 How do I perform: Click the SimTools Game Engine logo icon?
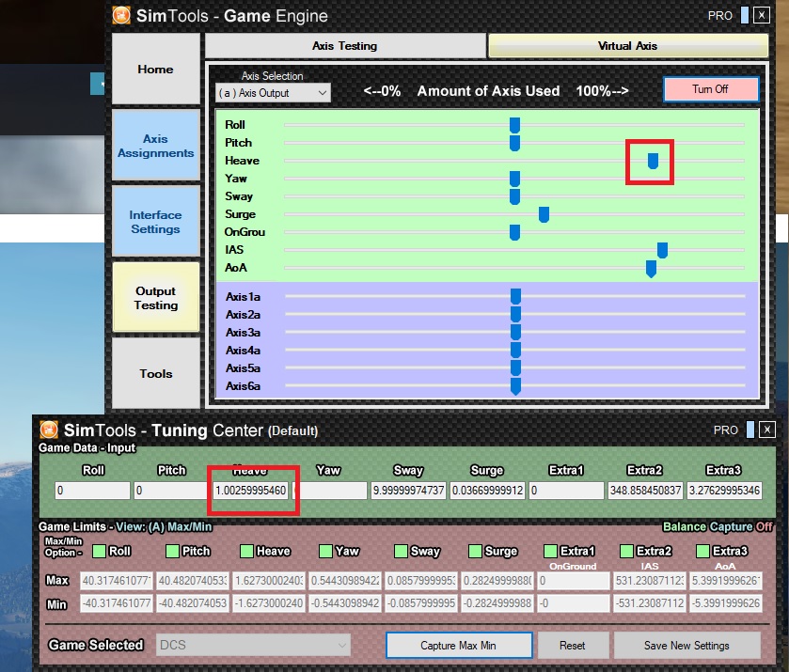pos(121,15)
